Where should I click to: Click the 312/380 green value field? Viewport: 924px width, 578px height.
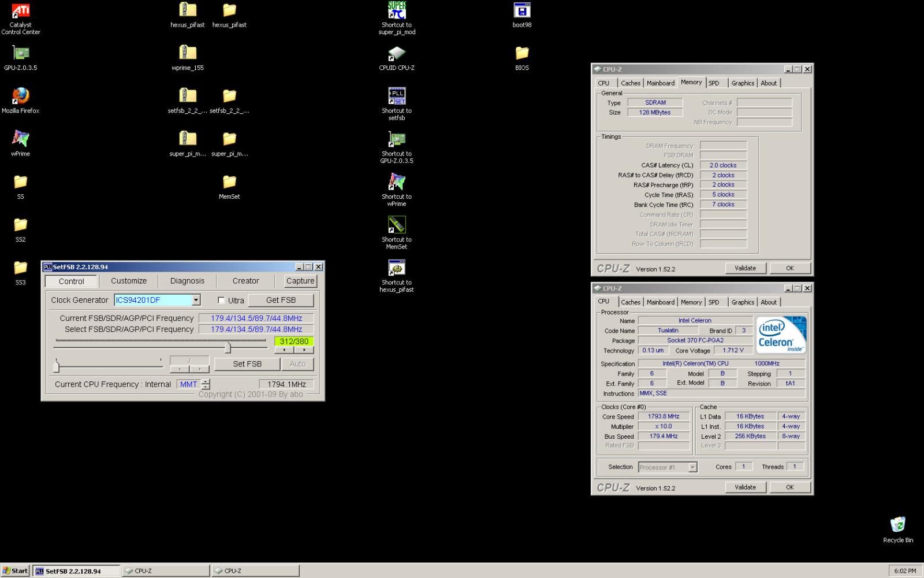coord(294,342)
